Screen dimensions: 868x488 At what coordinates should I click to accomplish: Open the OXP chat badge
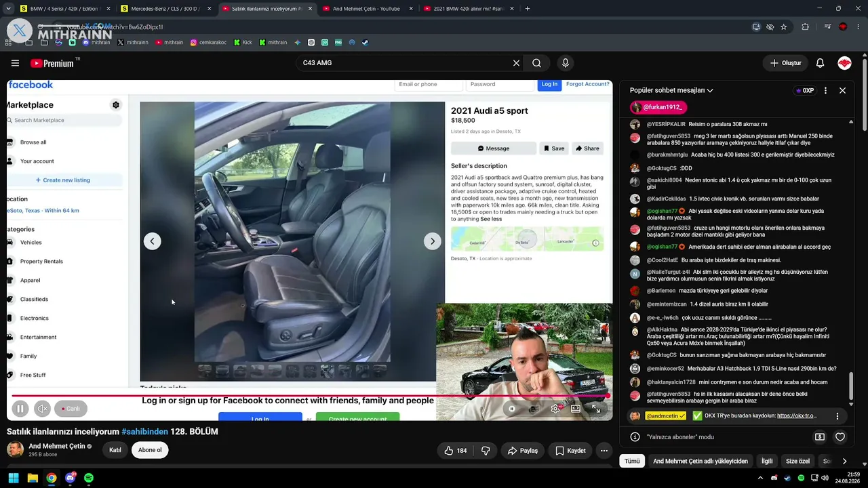pos(805,90)
